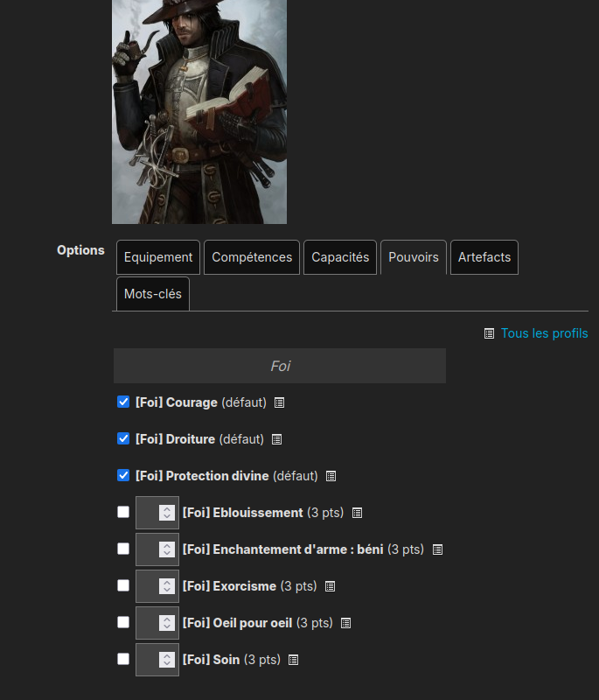Open the Tous les profils link
This screenshot has height=700, width=599.
tap(544, 333)
